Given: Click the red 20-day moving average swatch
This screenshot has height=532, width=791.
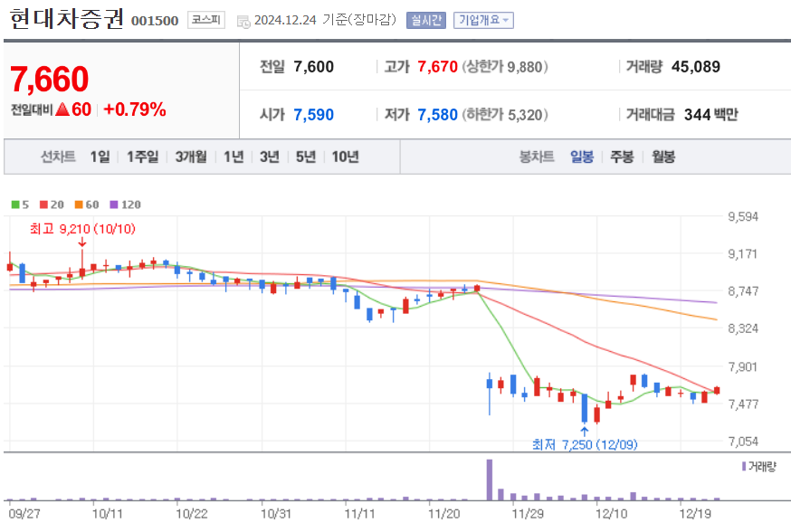Looking at the screenshot, I should 43,204.
